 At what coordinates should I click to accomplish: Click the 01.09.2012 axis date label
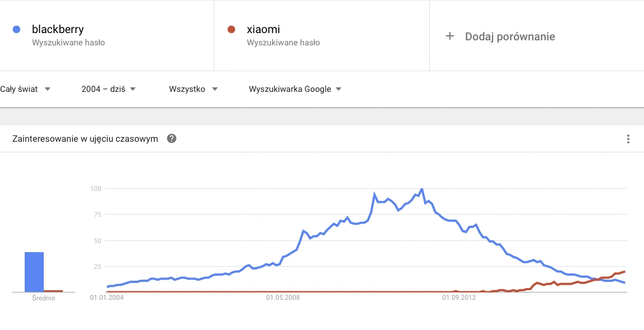tap(459, 298)
